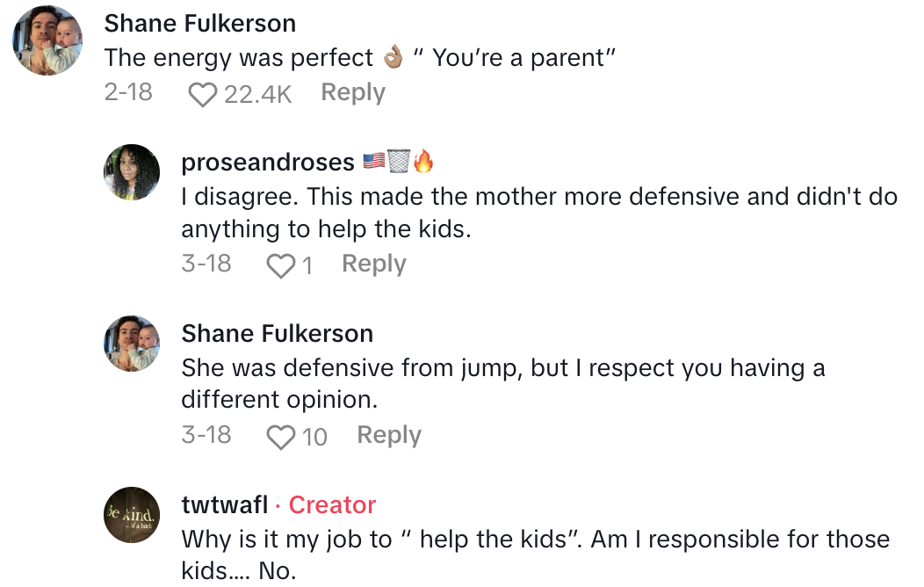
Task: Open proseandroses username link
Action: click(x=268, y=163)
